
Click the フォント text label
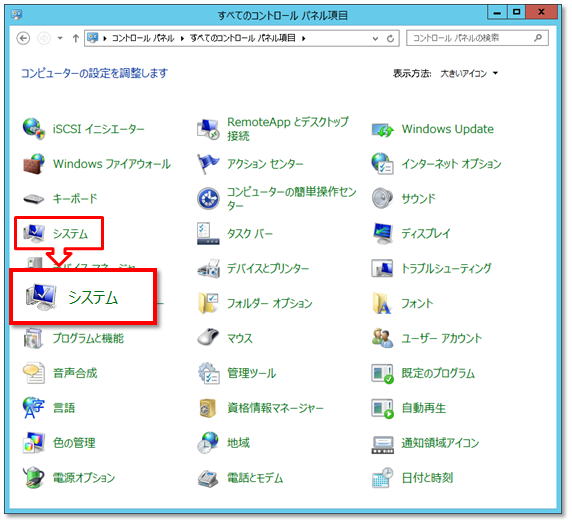point(417,303)
